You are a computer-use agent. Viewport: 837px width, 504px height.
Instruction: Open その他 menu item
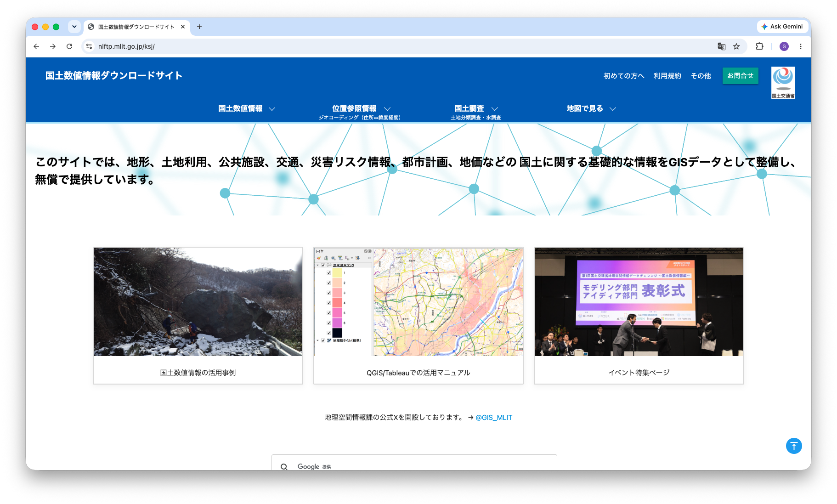pyautogui.click(x=701, y=76)
